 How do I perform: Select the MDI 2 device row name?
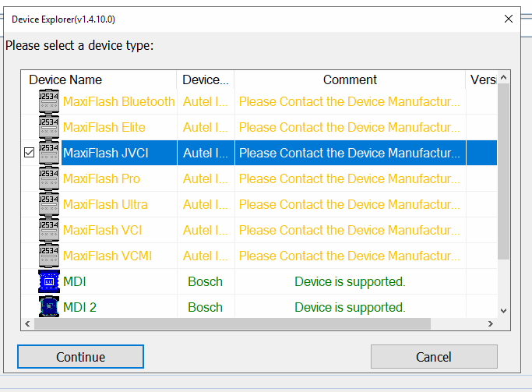point(79,307)
